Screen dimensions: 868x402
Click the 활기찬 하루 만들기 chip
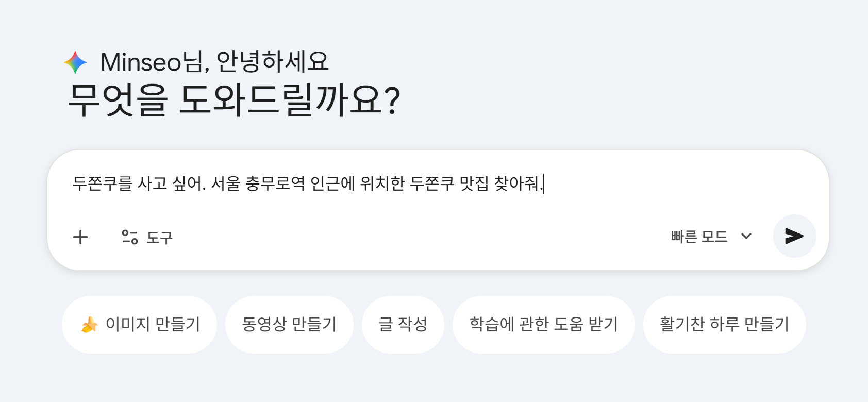pyautogui.click(x=724, y=324)
